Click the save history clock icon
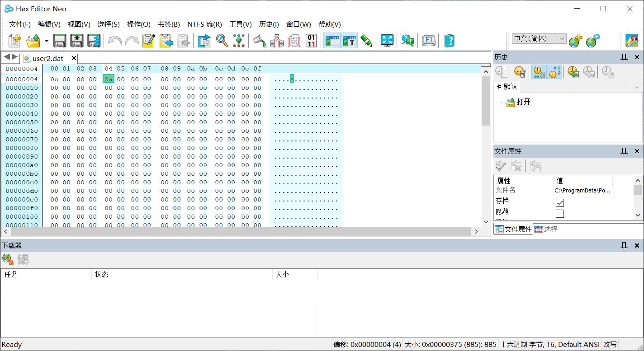The height and width of the screenshot is (351, 644). click(x=573, y=72)
